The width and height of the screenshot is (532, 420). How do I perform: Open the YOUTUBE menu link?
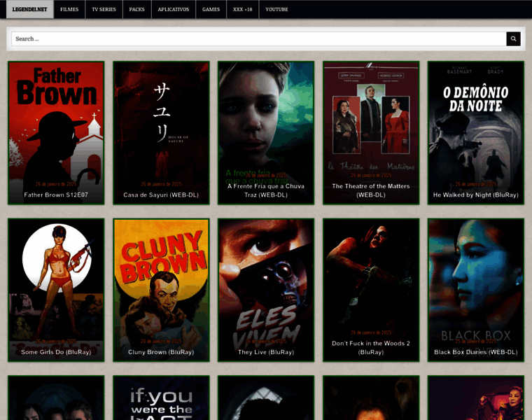[x=276, y=10]
